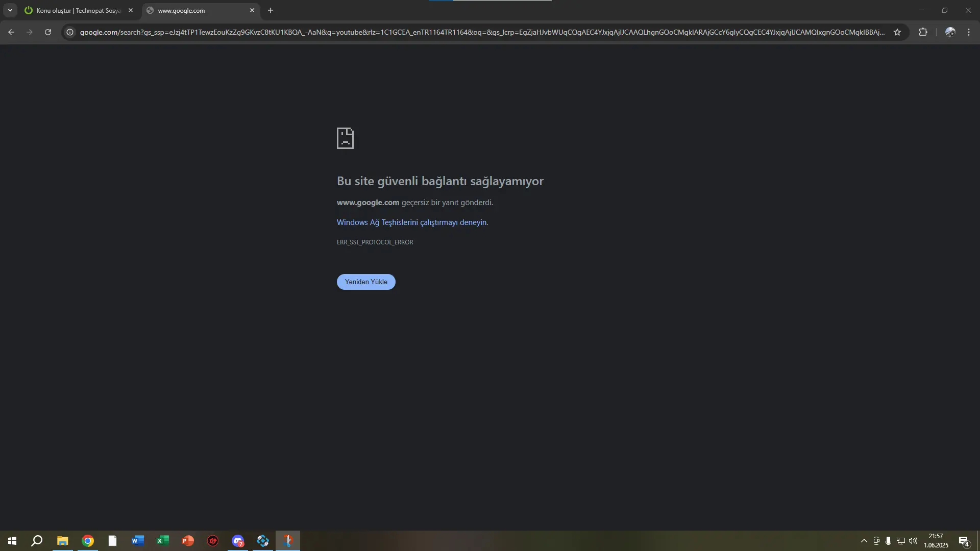Open the Discord taskbar icon
Image resolution: width=980 pixels, height=551 pixels.
point(238,541)
